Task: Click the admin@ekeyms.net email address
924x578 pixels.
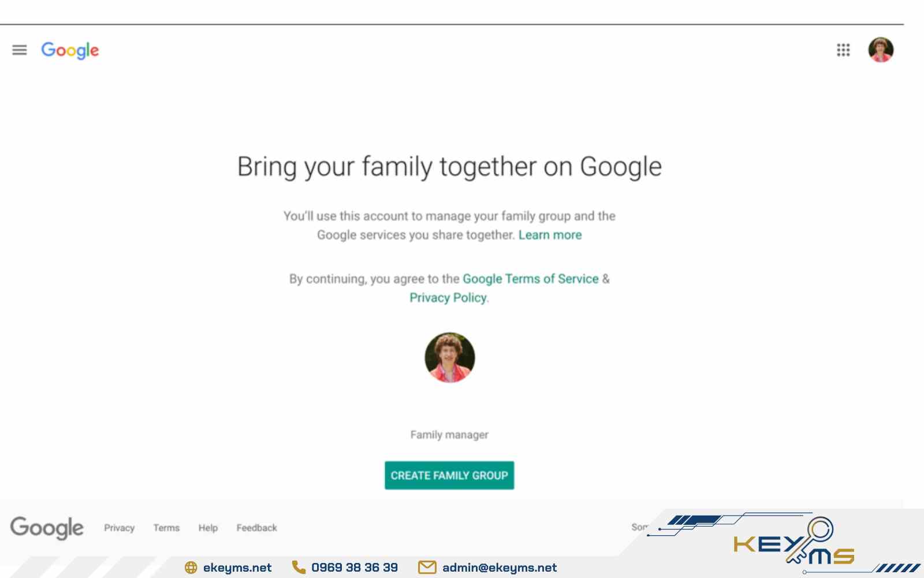Action: [x=499, y=568]
